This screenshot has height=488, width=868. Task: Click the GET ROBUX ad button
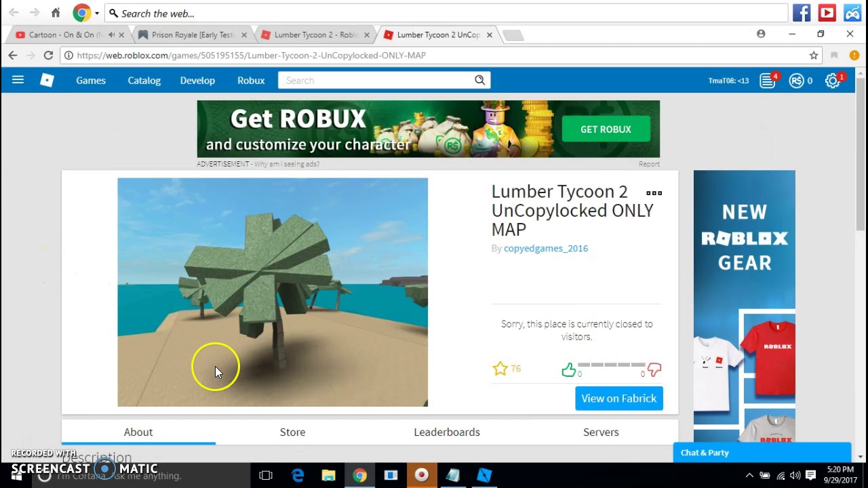pos(606,129)
